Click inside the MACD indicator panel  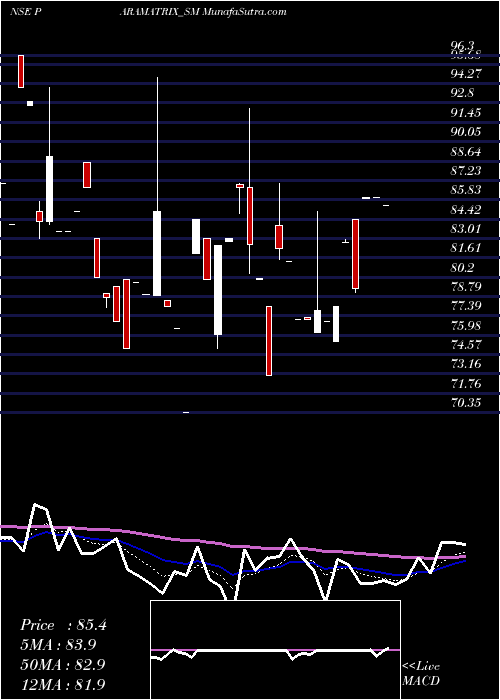[x=275, y=650]
